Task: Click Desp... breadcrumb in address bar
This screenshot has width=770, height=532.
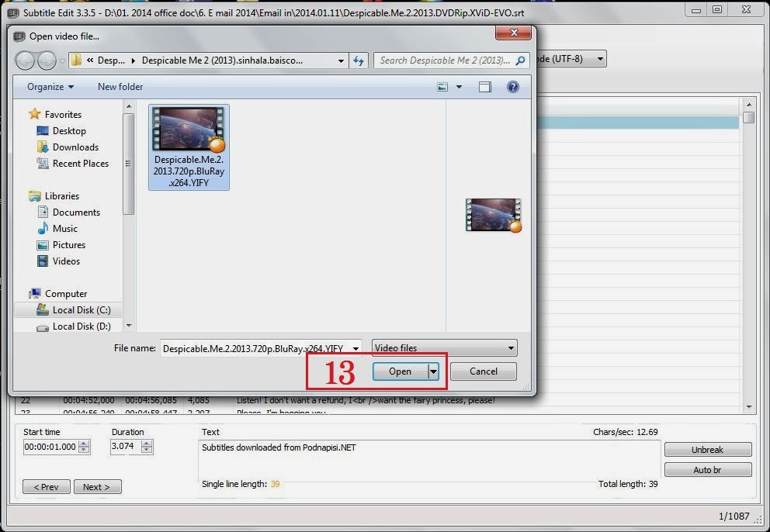Action: tap(111, 60)
